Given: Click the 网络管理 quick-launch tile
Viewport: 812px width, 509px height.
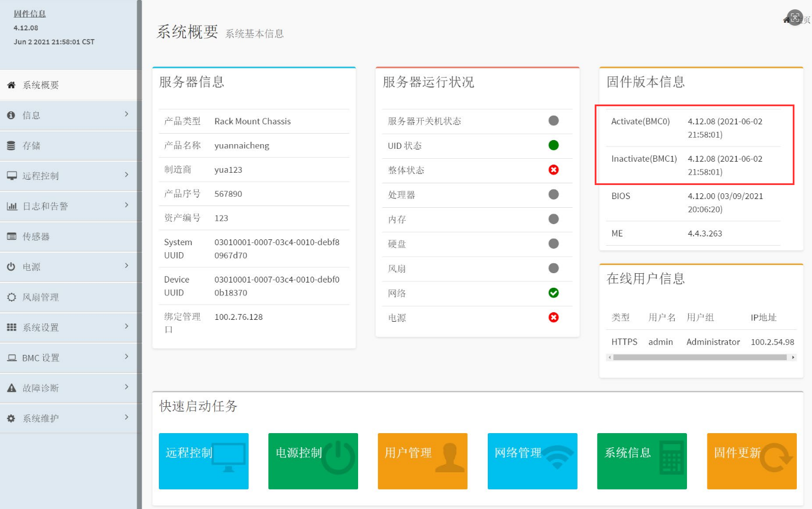Looking at the screenshot, I should (532, 461).
